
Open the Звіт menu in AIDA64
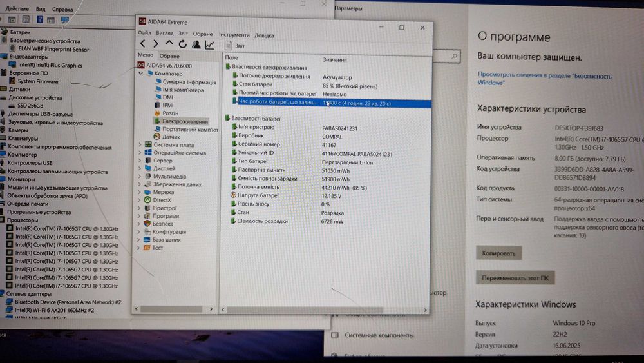[183, 34]
